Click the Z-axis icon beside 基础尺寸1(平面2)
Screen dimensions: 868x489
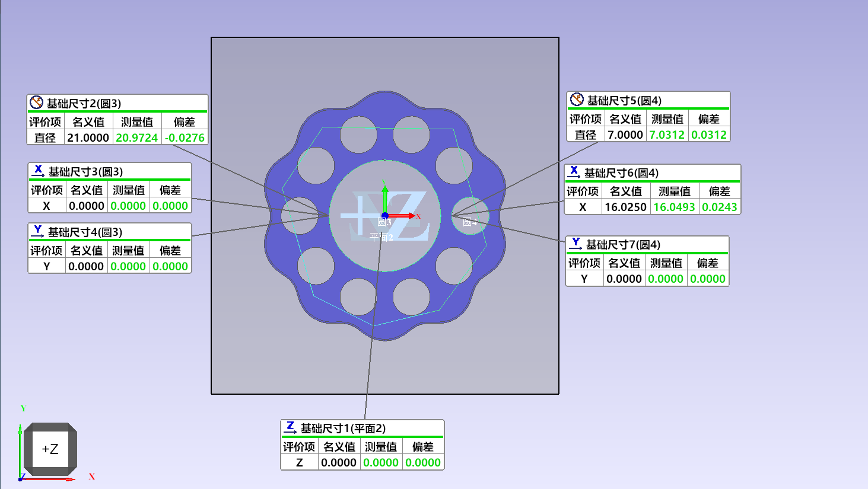(x=290, y=427)
